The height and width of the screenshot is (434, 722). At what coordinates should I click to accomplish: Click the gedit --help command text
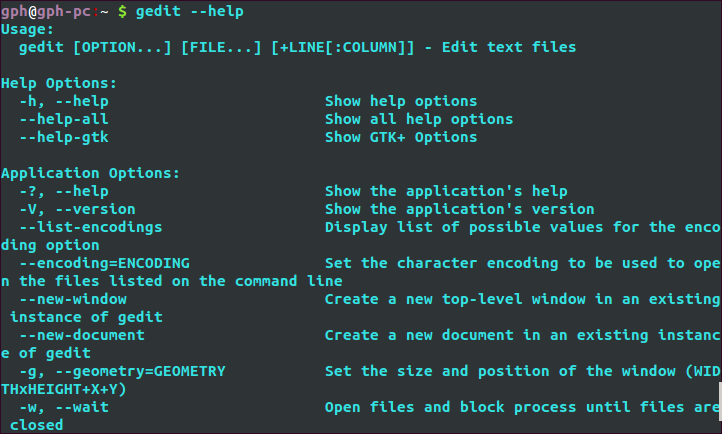pyautogui.click(x=190, y=11)
